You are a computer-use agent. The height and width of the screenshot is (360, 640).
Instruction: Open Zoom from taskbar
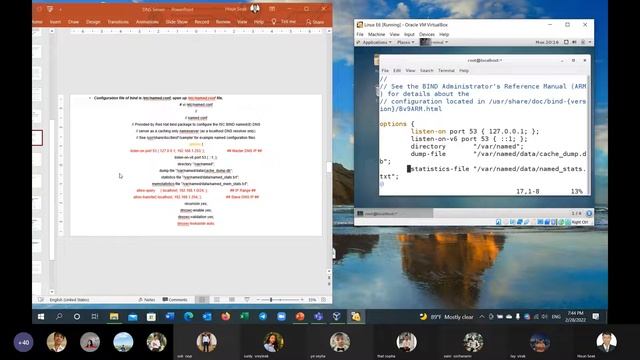click(x=281, y=317)
